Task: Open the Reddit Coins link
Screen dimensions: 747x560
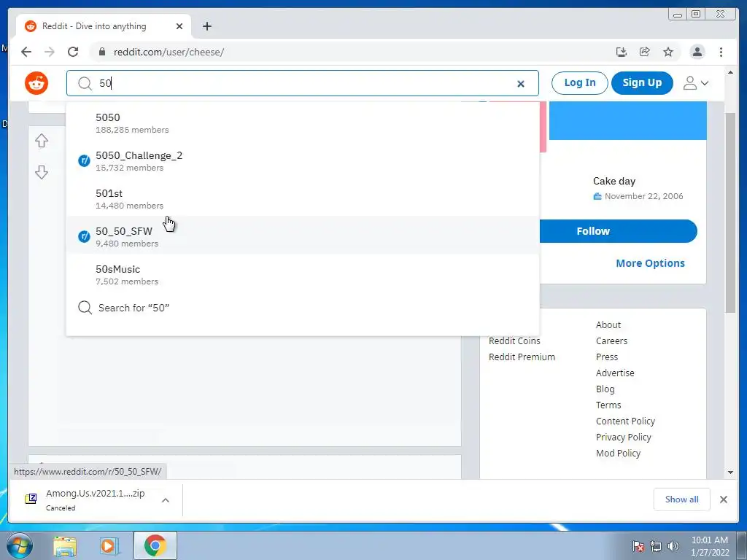Action: click(x=514, y=341)
